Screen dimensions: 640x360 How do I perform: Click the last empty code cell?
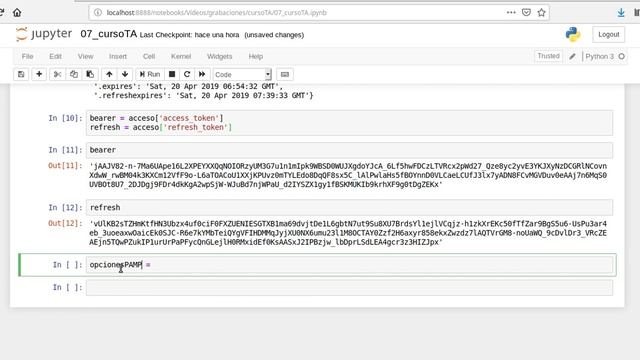click(x=349, y=287)
